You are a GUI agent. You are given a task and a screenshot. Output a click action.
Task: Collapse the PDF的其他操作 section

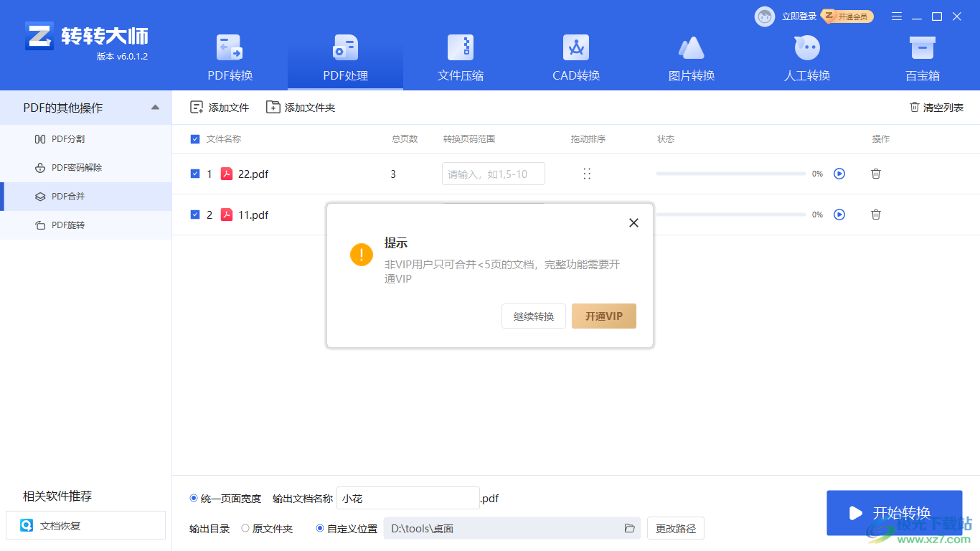point(156,108)
